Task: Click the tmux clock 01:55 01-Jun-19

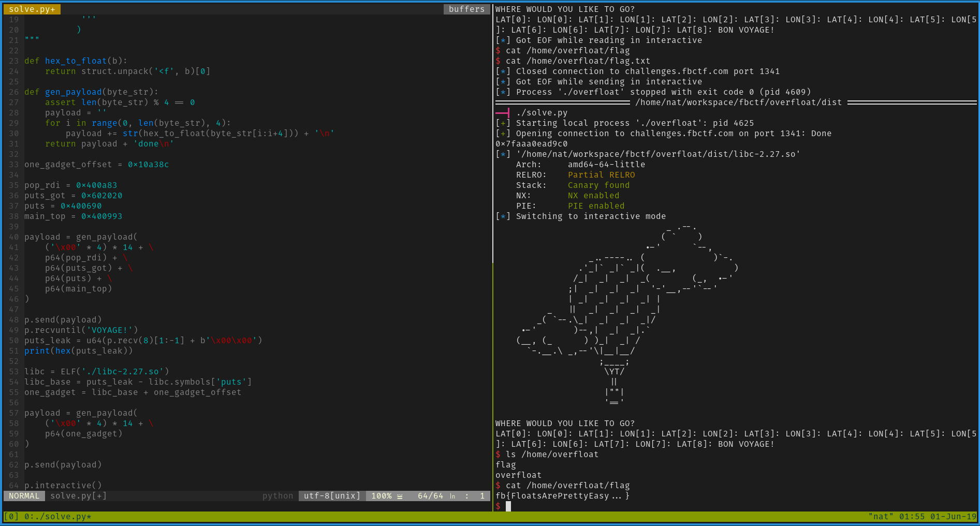Action: 938,517
